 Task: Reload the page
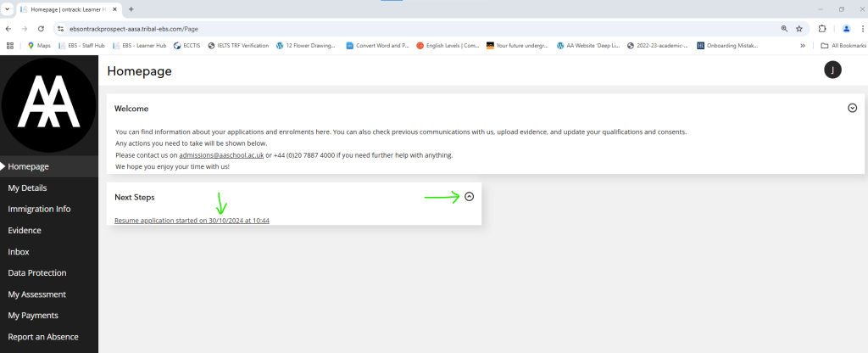tap(41, 29)
